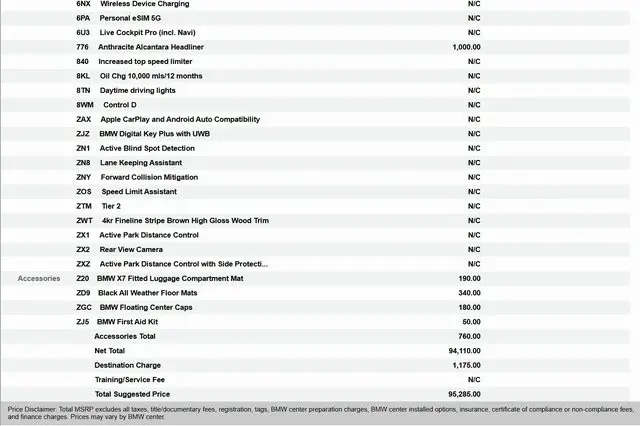Select Increased top speed limiter row
Viewport: 640px width, 426px height.
tap(144, 61)
